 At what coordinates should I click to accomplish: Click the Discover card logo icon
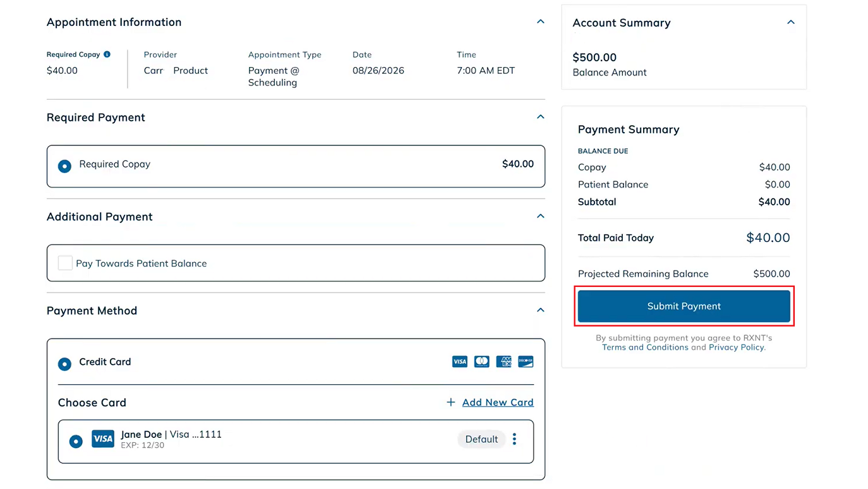526,361
